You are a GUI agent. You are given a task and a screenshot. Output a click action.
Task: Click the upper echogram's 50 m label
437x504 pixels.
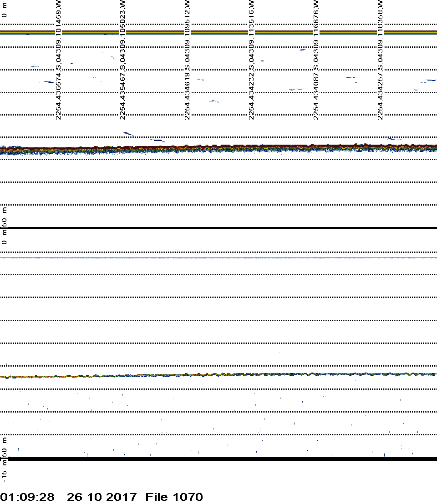pos(4,217)
